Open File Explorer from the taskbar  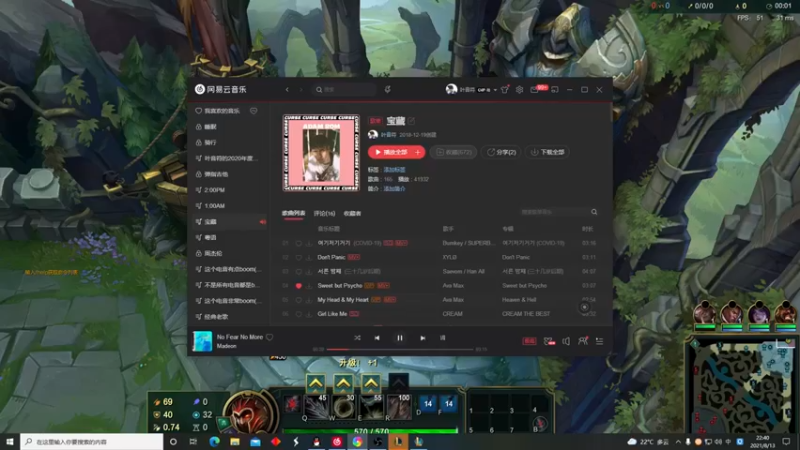235,442
